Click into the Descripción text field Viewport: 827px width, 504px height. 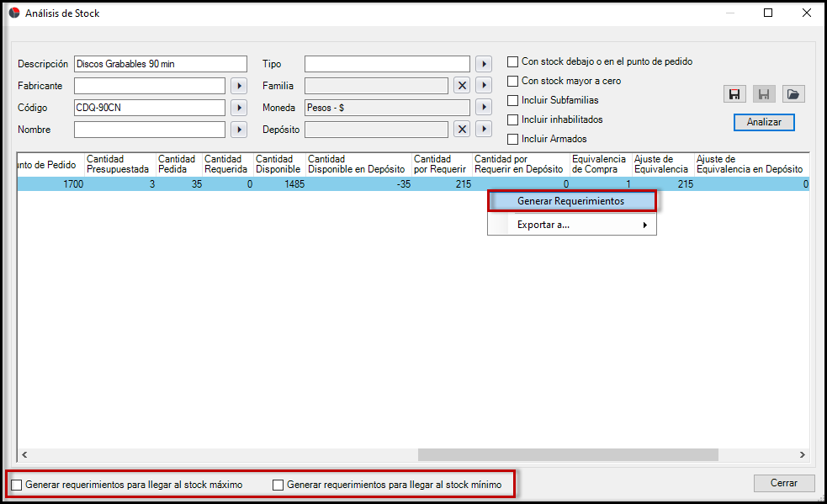point(161,64)
